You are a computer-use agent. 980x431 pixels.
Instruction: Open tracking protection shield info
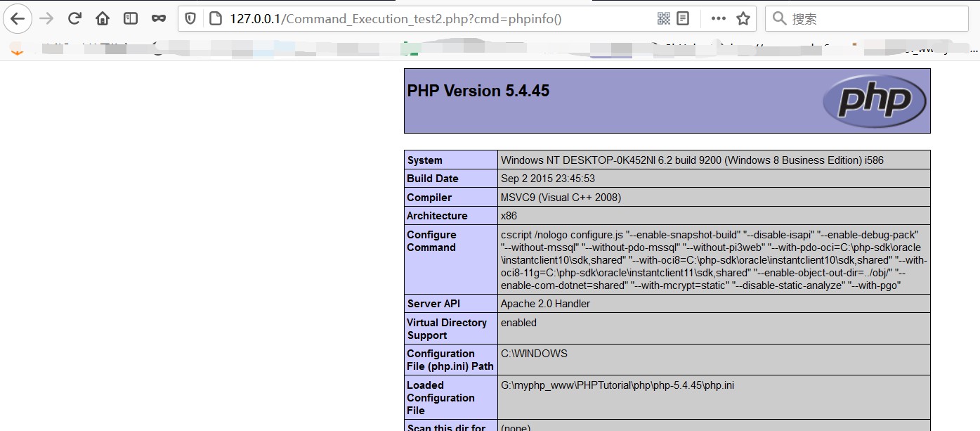click(190, 19)
